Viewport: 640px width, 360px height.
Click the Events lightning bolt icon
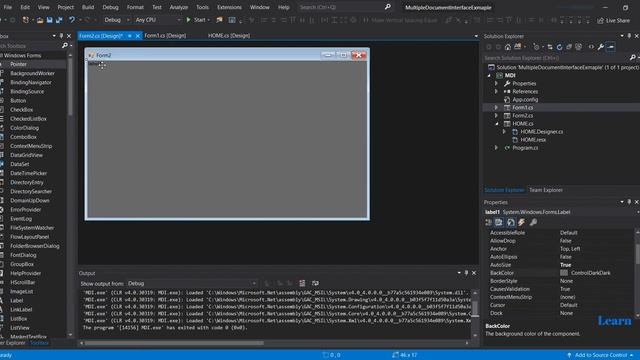tap(522, 222)
